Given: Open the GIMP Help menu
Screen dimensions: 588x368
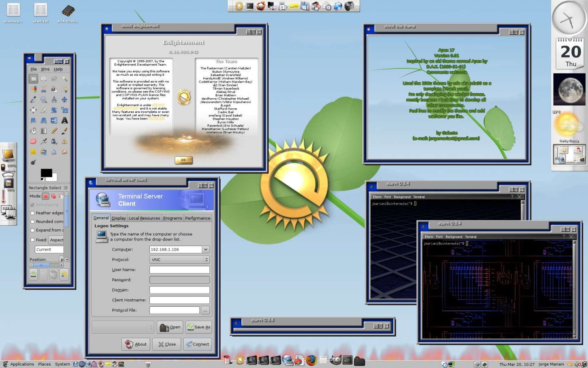Looking at the screenshot, I should tap(58, 69).
